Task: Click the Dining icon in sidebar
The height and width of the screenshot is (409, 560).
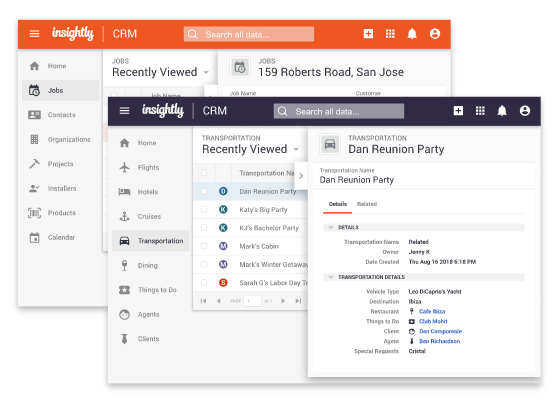Action: pyautogui.click(x=124, y=265)
